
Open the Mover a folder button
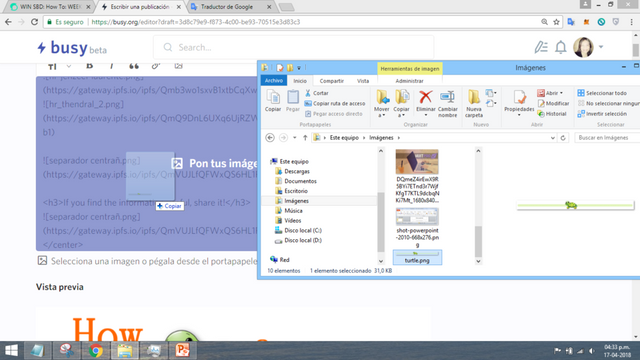[382, 104]
